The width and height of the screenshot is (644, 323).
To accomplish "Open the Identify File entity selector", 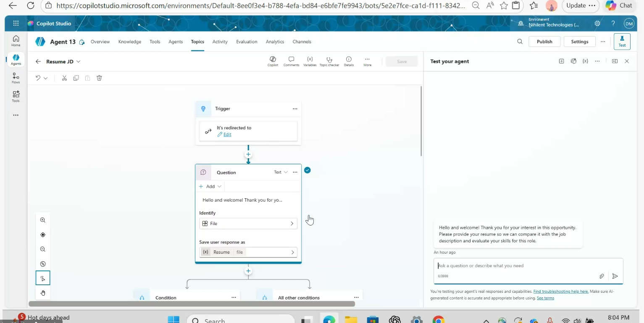I will (248, 223).
